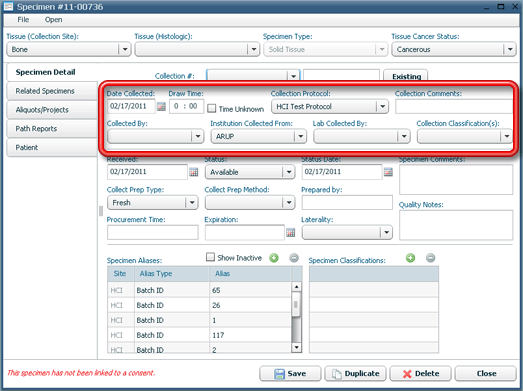Click the Expiration date field
This screenshot has height=391, width=523.
point(245,233)
